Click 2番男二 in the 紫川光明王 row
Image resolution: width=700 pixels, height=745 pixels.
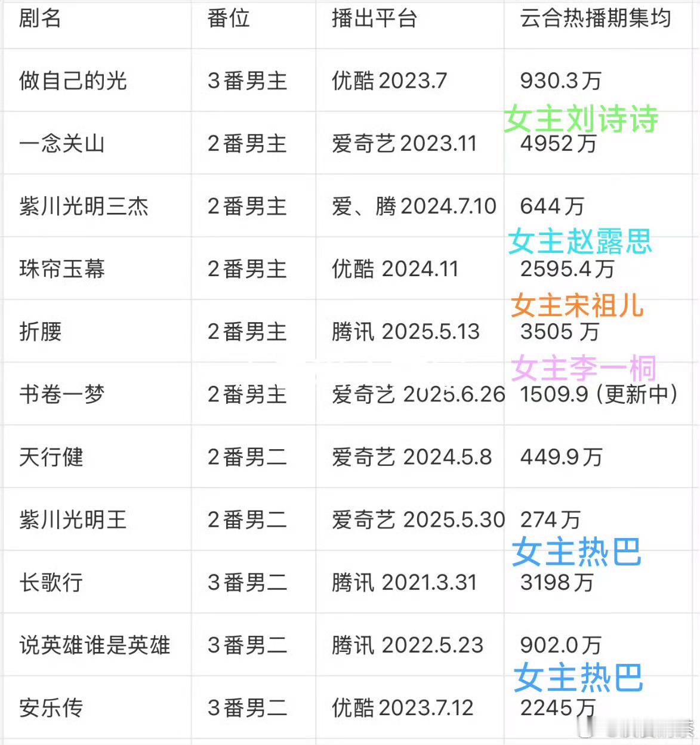click(247, 520)
